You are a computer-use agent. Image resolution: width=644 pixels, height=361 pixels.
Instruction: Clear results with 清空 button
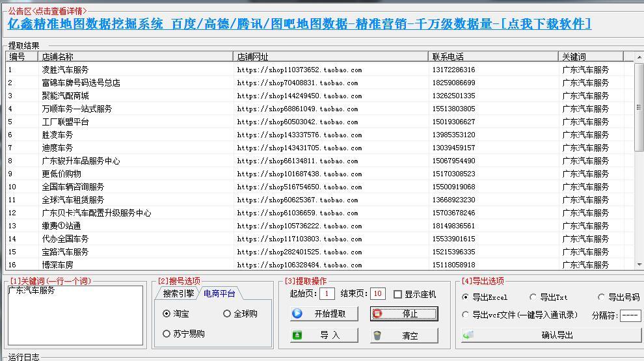pyautogui.click(x=404, y=336)
